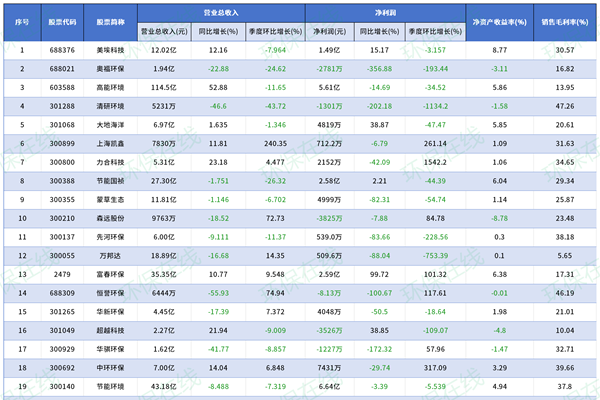Click stock code 300388
Screen dimensions: 600x400
tap(62, 181)
